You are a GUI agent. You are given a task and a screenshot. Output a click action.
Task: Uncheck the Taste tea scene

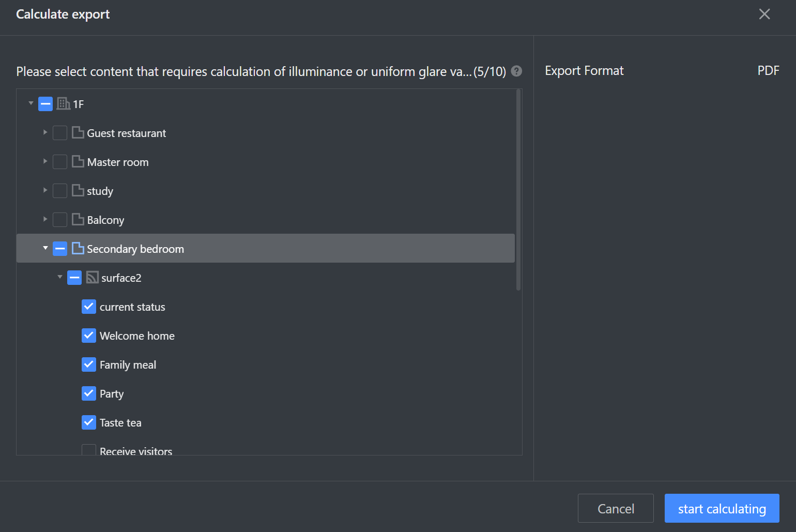click(x=89, y=422)
